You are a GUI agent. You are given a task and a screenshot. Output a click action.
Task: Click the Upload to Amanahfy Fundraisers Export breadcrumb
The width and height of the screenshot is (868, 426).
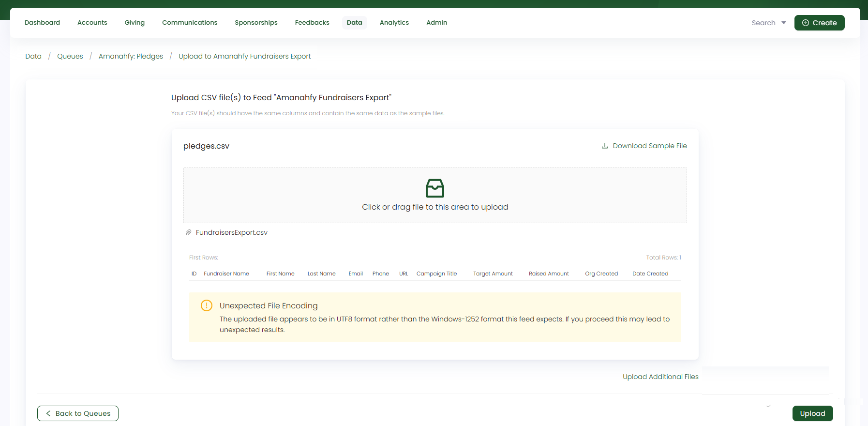[245, 56]
